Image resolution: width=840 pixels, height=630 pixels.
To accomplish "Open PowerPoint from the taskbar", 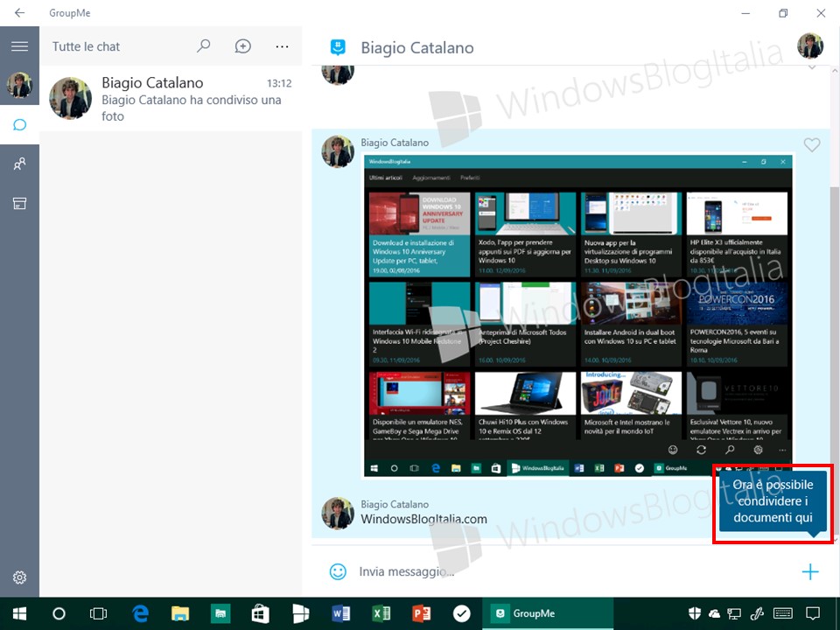I will tap(421, 613).
